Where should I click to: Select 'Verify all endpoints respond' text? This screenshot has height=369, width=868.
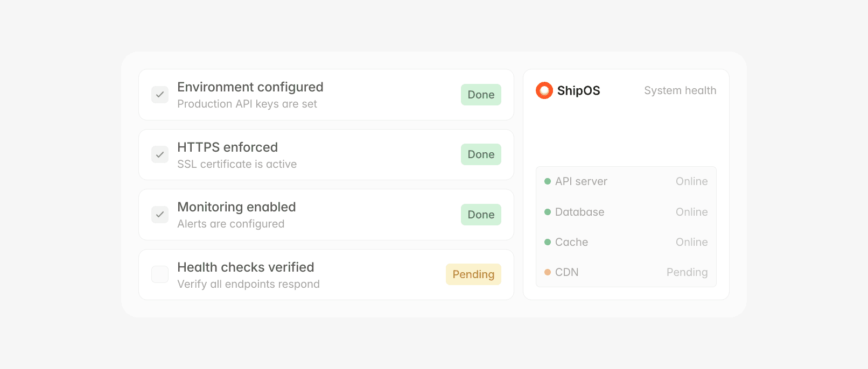248,284
